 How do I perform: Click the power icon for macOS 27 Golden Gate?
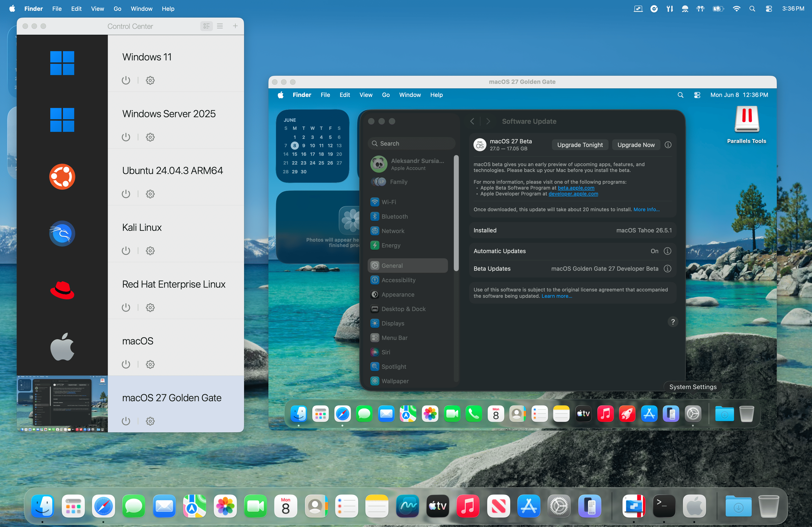(x=126, y=421)
